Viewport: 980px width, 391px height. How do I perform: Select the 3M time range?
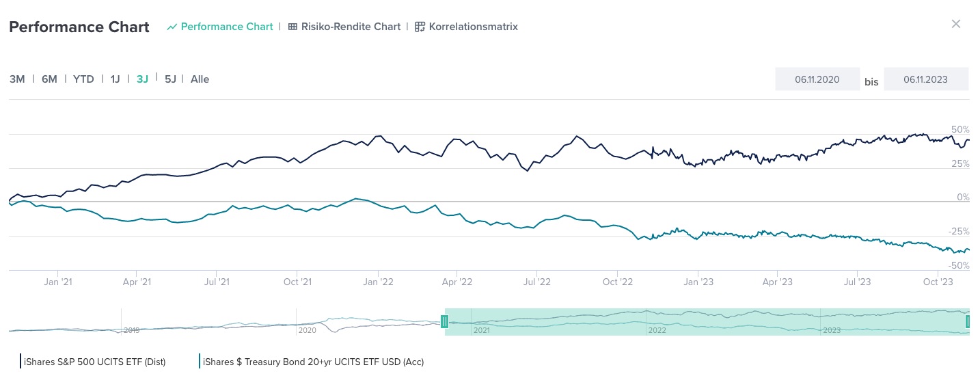pyautogui.click(x=17, y=79)
